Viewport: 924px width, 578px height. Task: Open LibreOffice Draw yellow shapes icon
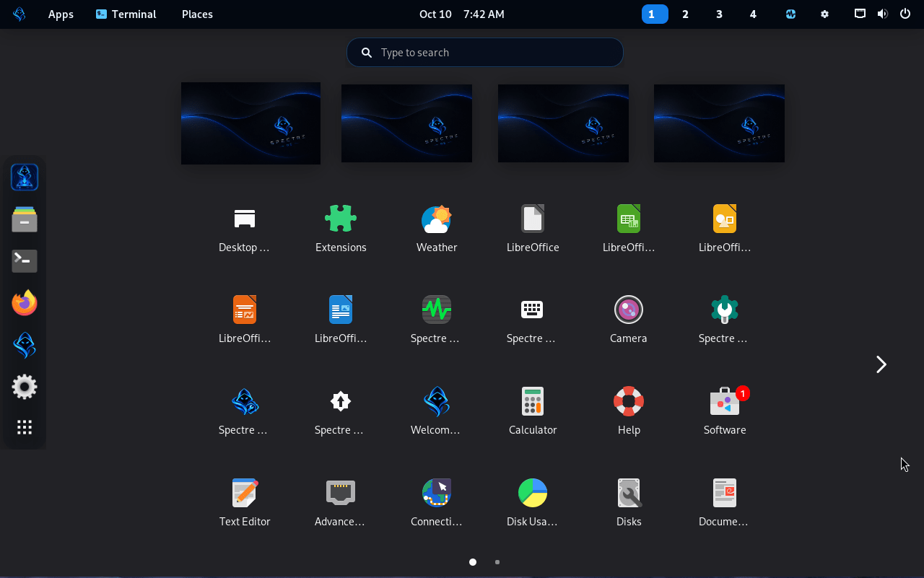(x=725, y=219)
